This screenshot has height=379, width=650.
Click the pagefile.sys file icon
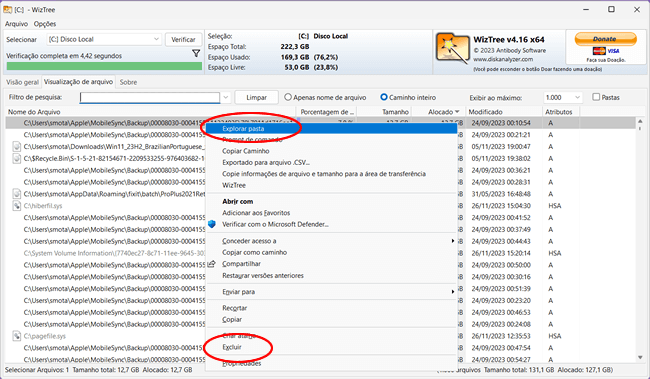(x=17, y=336)
